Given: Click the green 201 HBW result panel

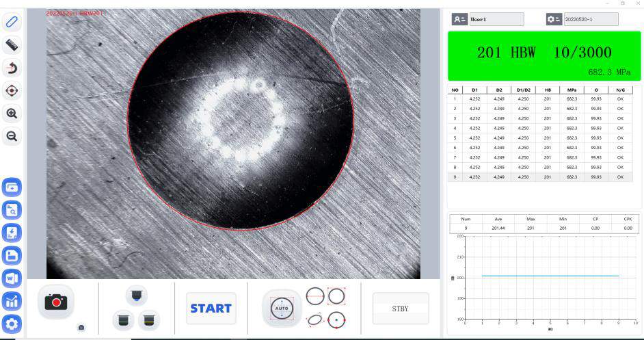Looking at the screenshot, I should point(544,57).
